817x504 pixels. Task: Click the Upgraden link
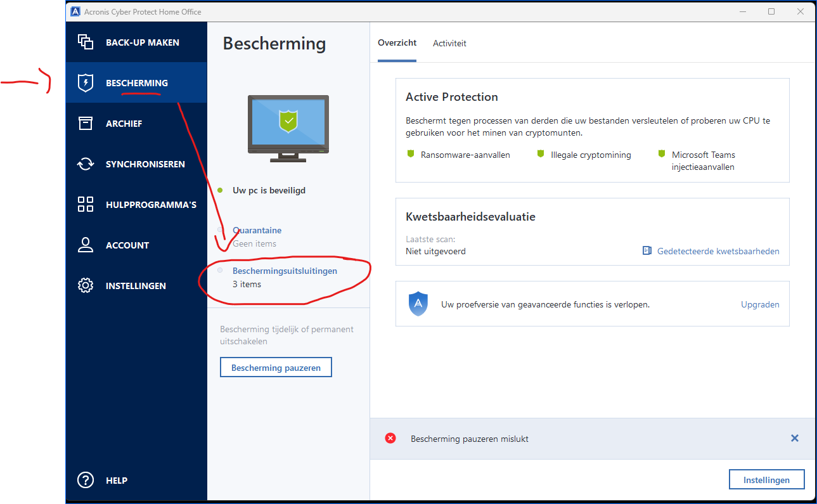[x=760, y=304]
